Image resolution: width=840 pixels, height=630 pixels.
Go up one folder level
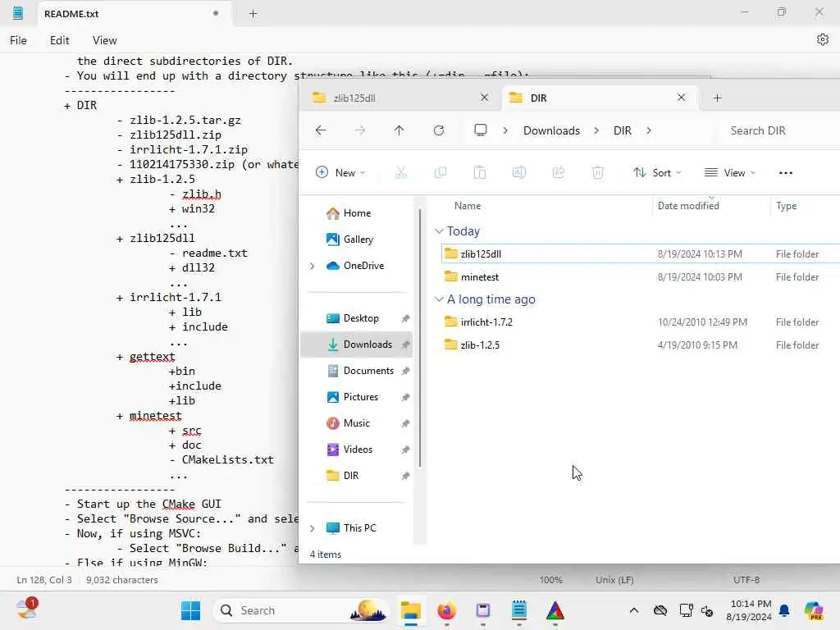399,130
